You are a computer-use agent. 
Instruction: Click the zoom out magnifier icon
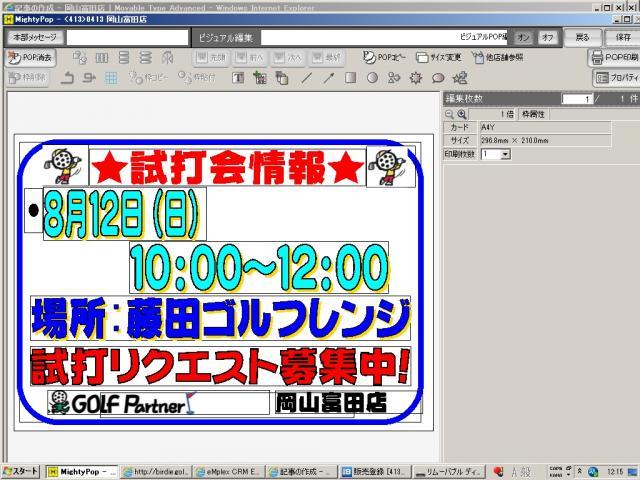click(x=449, y=114)
